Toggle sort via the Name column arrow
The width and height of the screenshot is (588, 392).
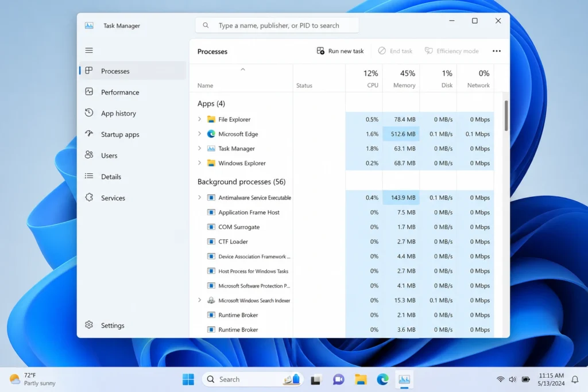point(243,69)
